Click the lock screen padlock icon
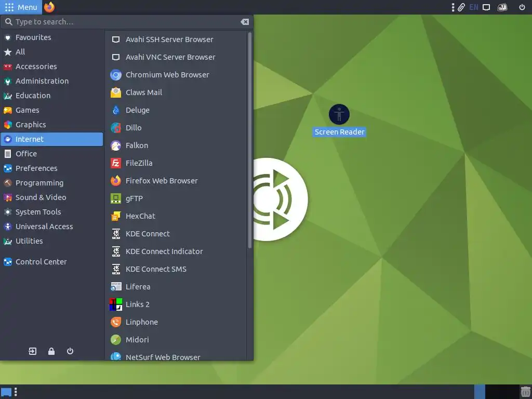This screenshot has width=532, height=399. click(51, 351)
